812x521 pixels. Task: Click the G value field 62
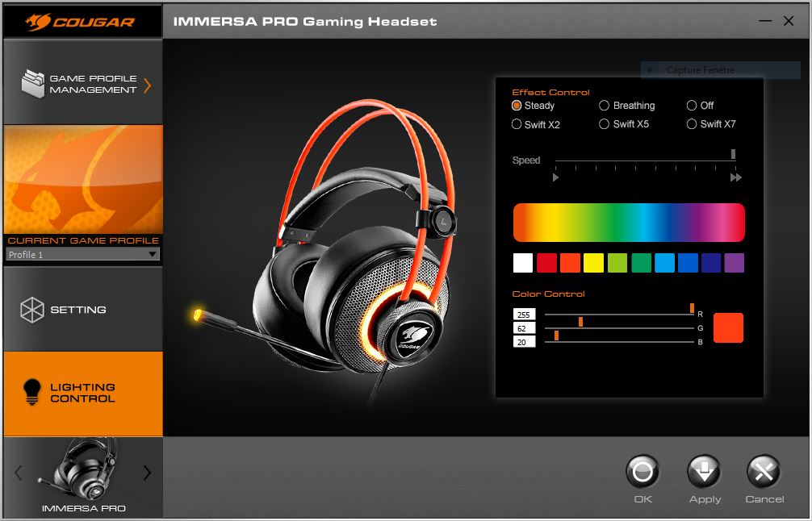click(x=524, y=328)
